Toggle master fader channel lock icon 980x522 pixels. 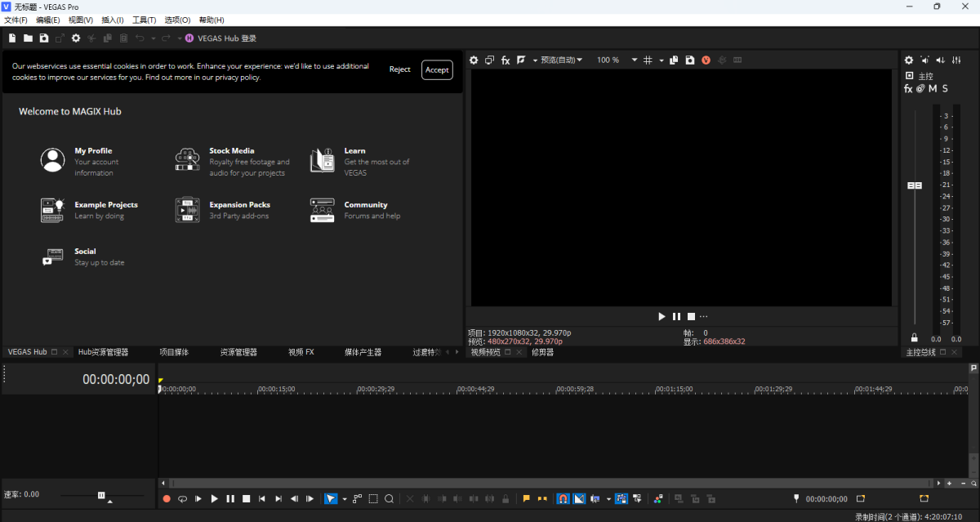pyautogui.click(x=915, y=337)
